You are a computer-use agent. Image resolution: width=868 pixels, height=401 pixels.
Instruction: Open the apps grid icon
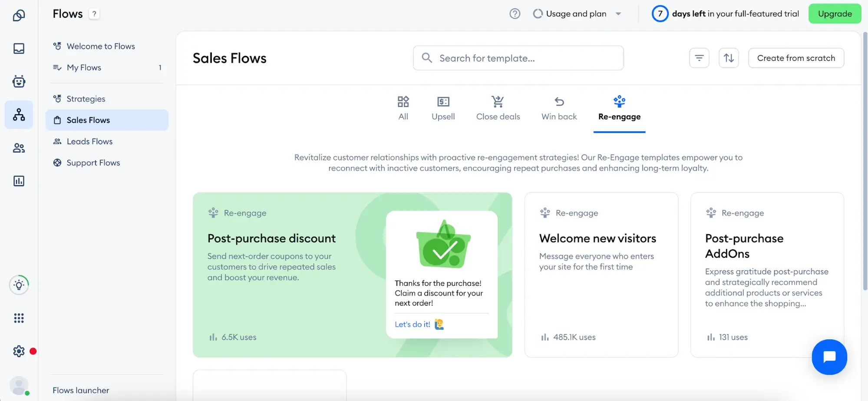tap(19, 318)
